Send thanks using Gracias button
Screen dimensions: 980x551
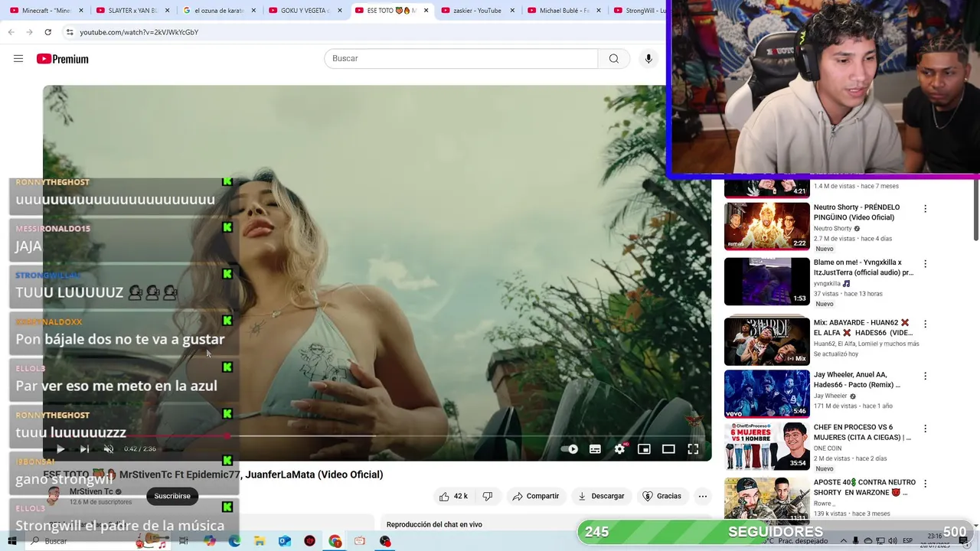point(661,496)
